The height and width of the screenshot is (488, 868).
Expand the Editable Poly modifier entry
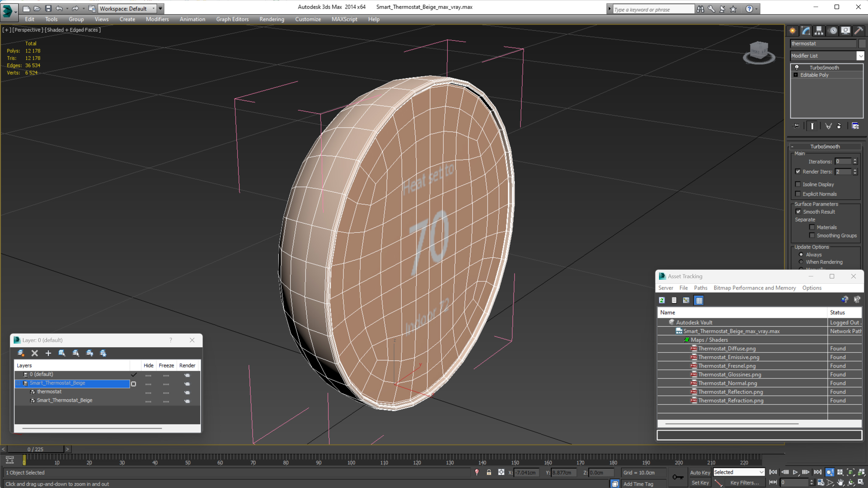(x=796, y=75)
